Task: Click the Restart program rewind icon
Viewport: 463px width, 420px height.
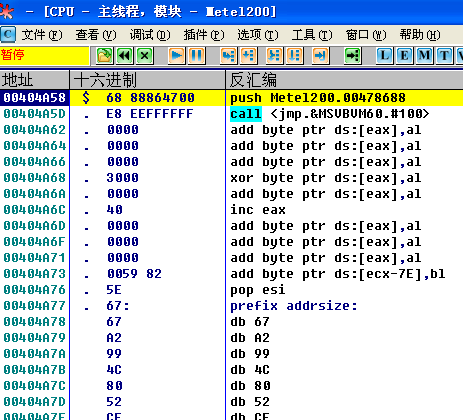Action: (125, 55)
